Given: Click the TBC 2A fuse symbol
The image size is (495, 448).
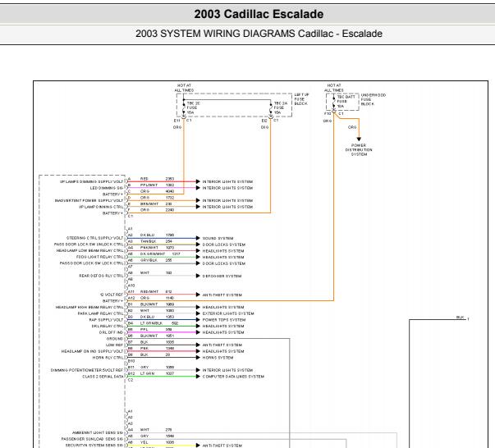Looking at the screenshot, I should [x=271, y=107].
